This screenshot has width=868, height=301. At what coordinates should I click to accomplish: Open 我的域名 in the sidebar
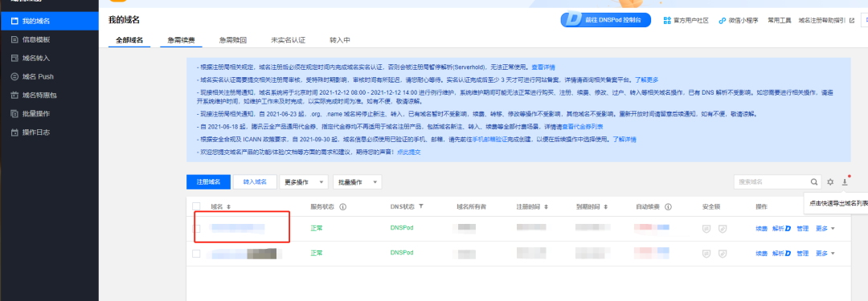point(49,21)
